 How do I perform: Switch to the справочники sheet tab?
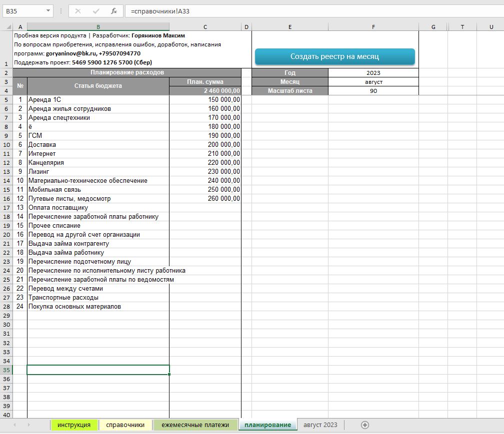pos(125,425)
